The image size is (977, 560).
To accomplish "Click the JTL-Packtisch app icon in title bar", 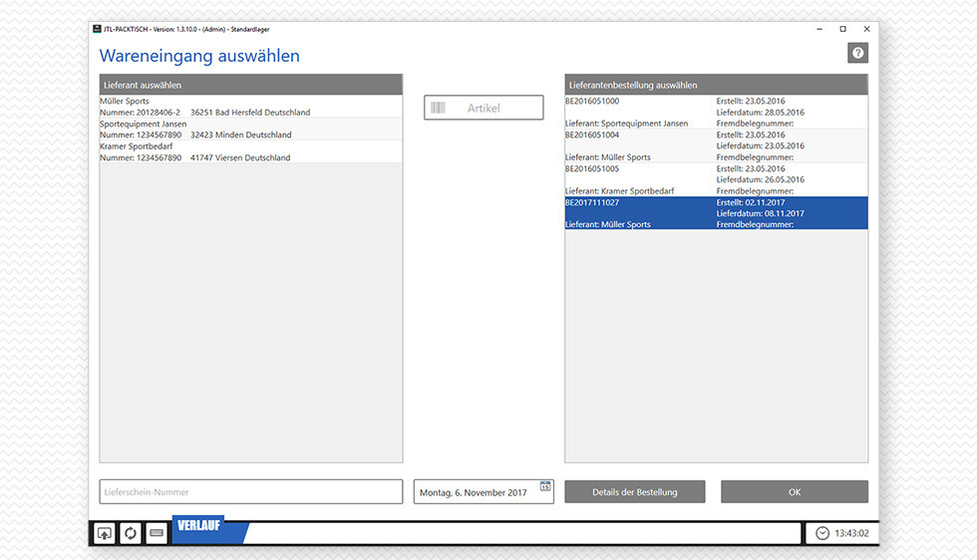I will pos(97,29).
